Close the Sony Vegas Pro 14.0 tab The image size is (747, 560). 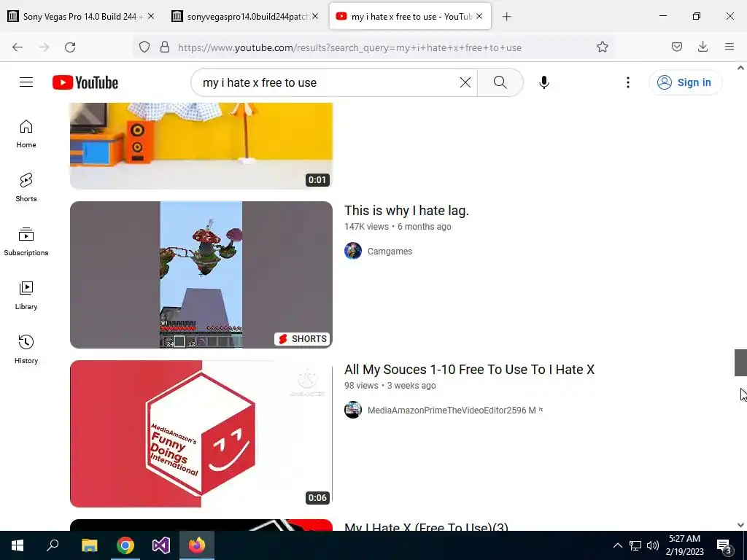151,16
